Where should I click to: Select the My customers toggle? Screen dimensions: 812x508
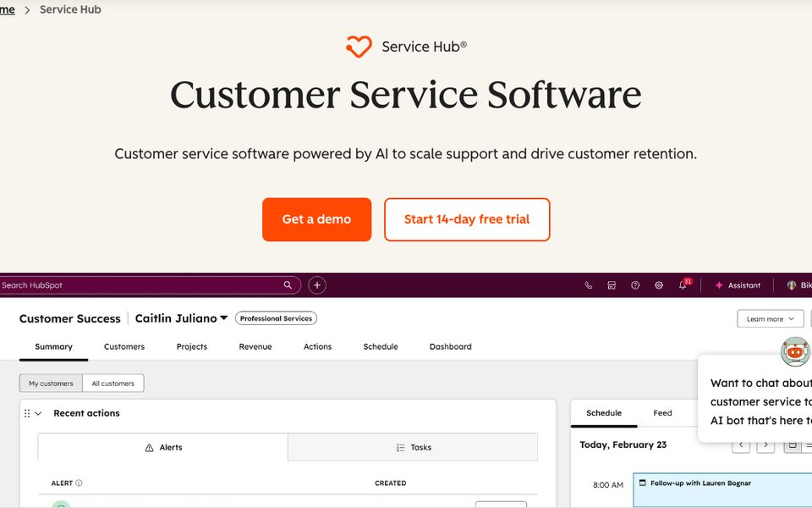(x=51, y=384)
